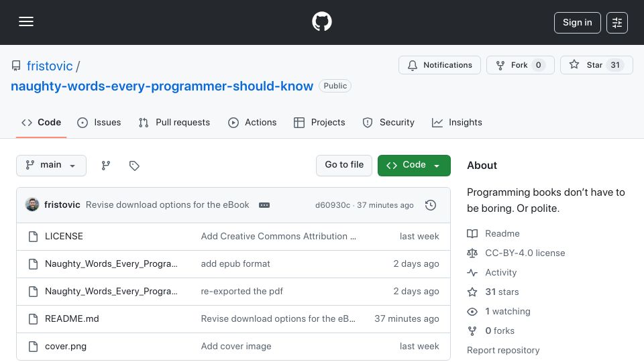This screenshot has height=362, width=644.
Task: Open naughty-words-every-programmer-should-know repository link
Action: pos(162,86)
